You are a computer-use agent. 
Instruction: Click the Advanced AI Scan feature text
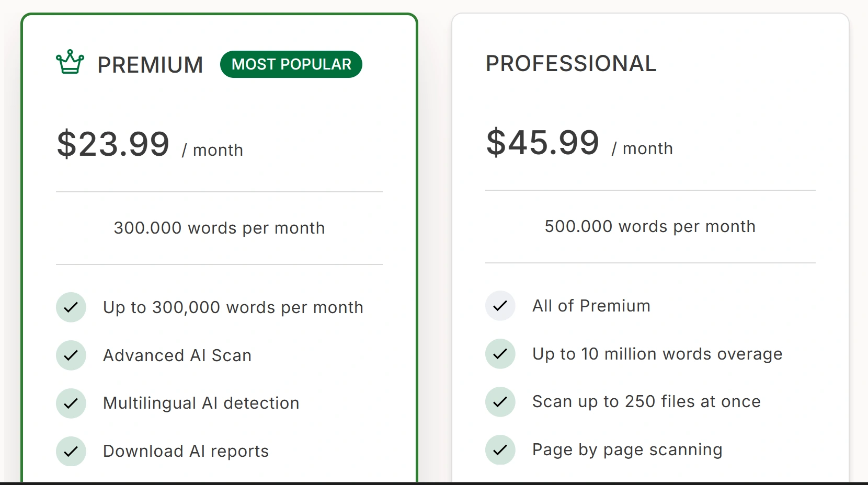coord(177,355)
